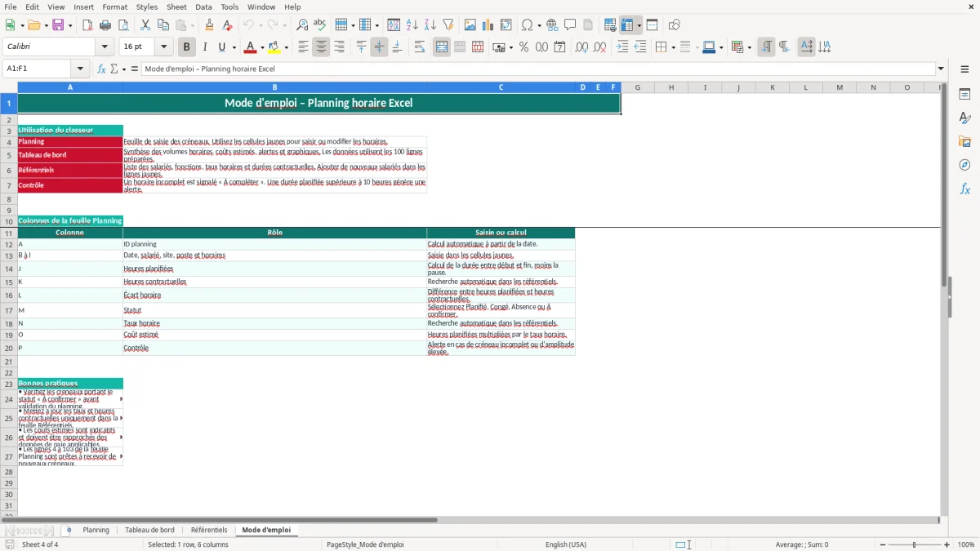Apply the red font color swatch
The image size is (980, 551).
click(251, 47)
